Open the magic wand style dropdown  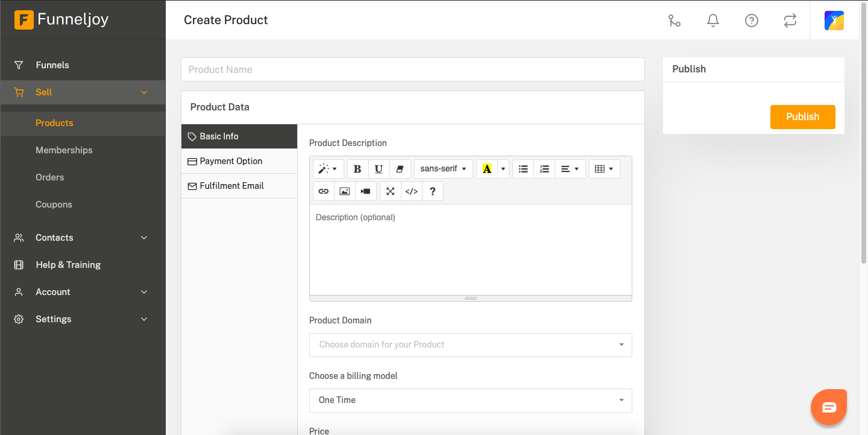click(329, 169)
